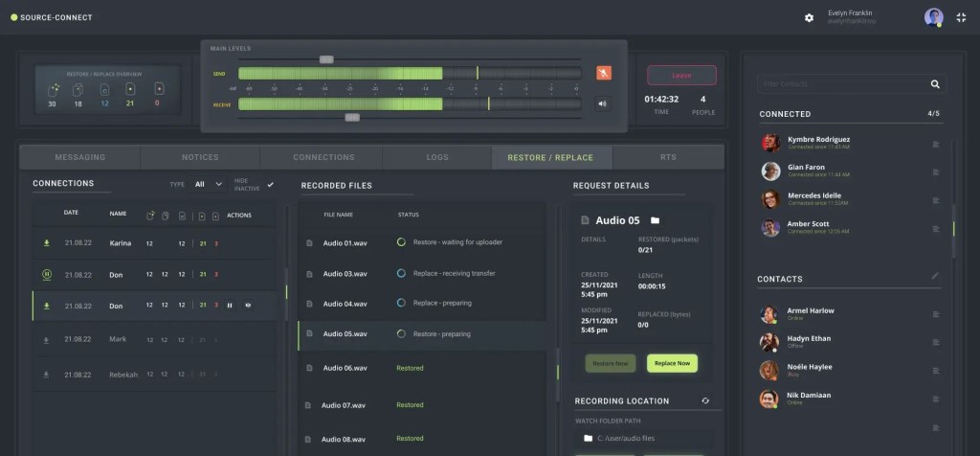Image resolution: width=980 pixels, height=456 pixels.
Task: Click the Send level slider handle
Action: click(326, 59)
